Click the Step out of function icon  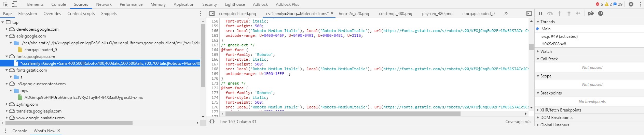pyautogui.click(x=569, y=13)
